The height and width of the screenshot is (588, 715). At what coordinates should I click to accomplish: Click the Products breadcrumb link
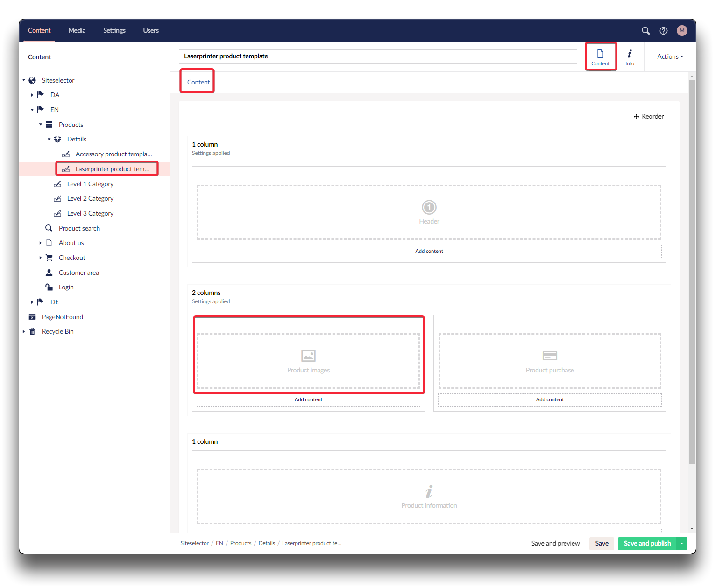click(241, 544)
